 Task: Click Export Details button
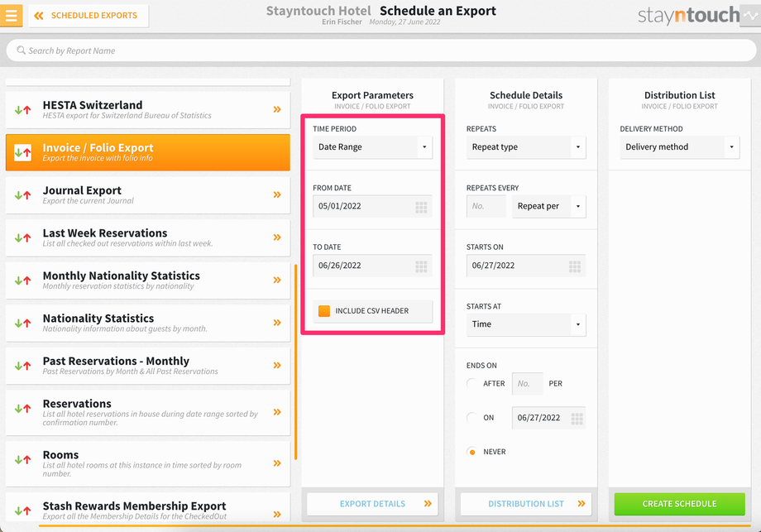372,504
